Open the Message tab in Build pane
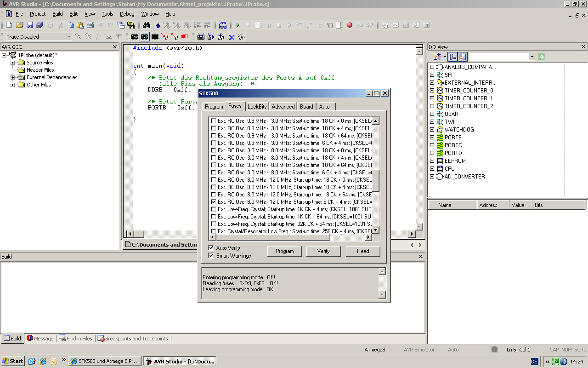This screenshot has width=588, height=368. click(x=40, y=339)
